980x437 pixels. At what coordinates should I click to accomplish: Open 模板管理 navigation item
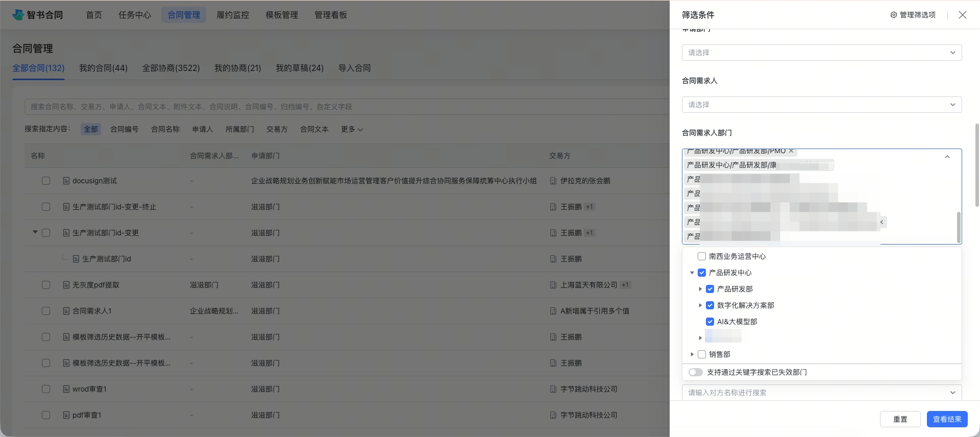[282, 15]
